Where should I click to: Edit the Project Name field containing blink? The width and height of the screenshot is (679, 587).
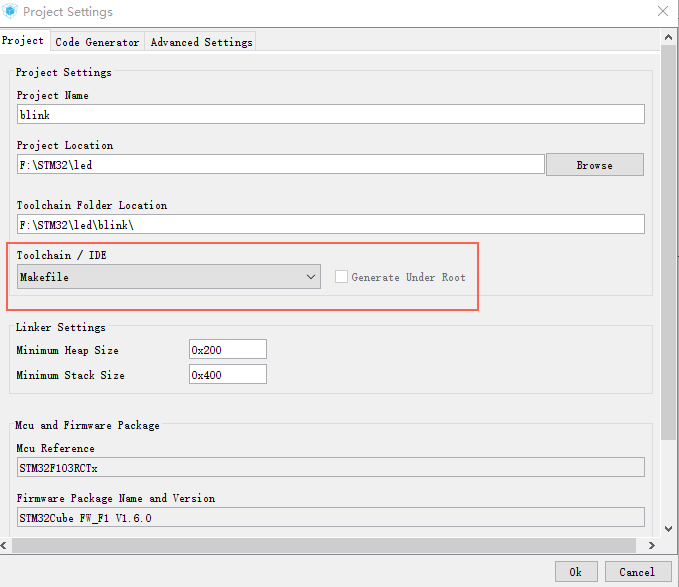pos(330,114)
